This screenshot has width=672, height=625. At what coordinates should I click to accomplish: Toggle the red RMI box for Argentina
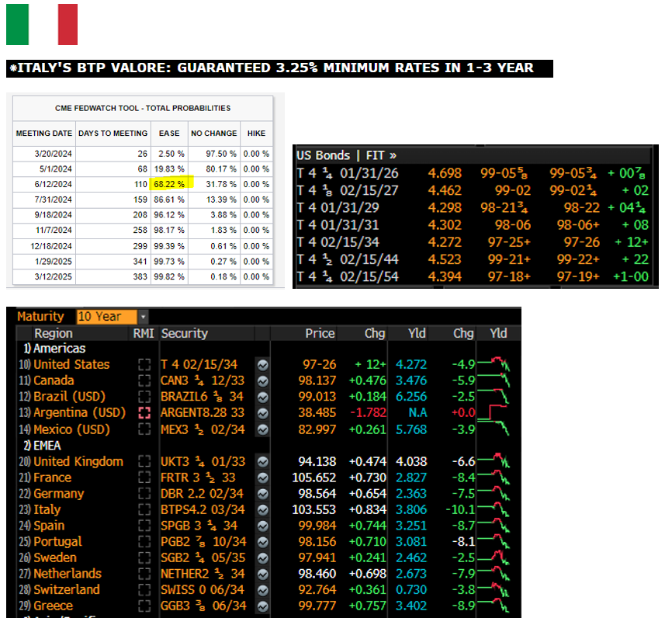[x=144, y=413]
